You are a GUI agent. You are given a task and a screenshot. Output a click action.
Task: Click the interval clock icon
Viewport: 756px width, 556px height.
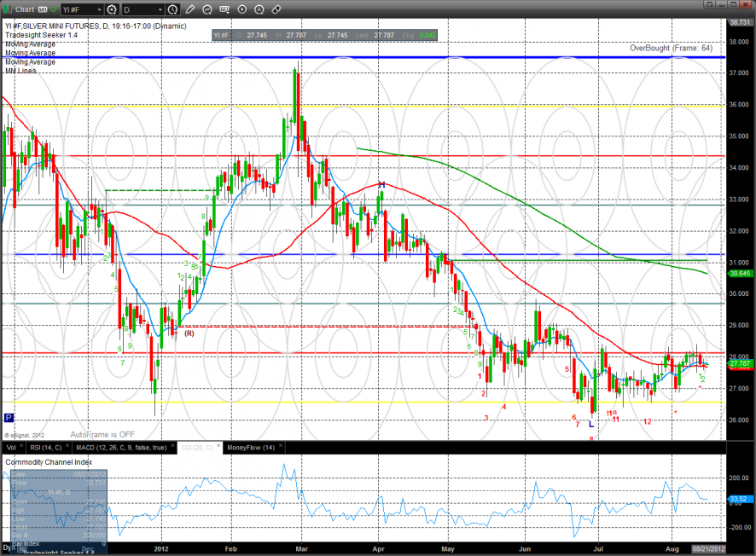[173, 9]
